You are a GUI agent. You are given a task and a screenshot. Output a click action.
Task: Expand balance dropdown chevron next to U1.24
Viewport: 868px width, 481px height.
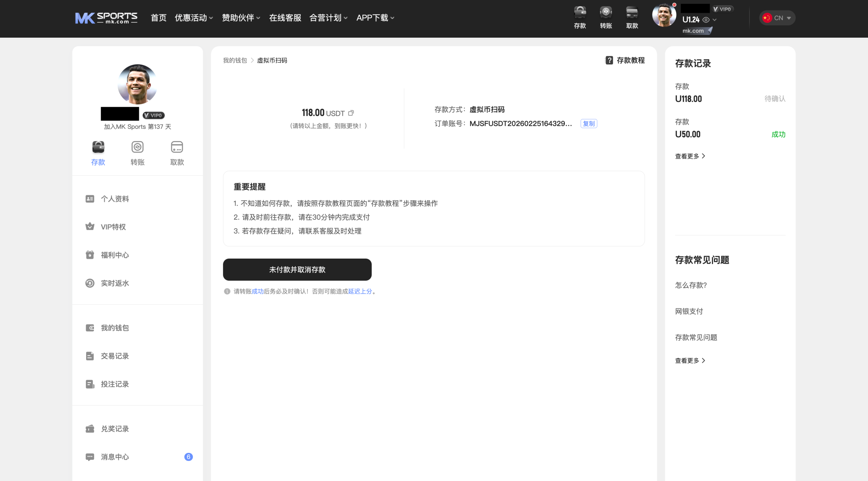(x=715, y=20)
